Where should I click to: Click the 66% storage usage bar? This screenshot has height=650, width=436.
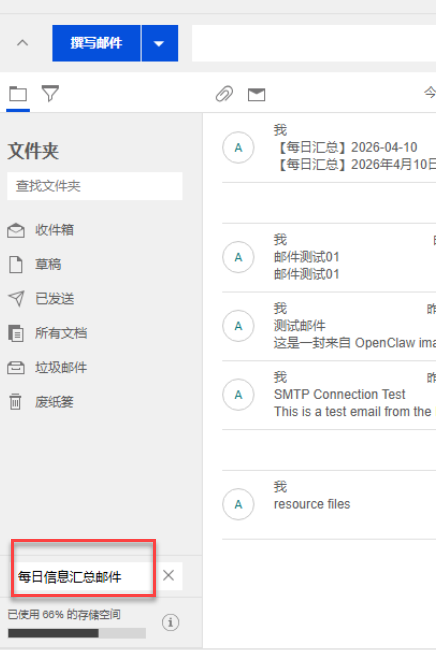[77, 633]
